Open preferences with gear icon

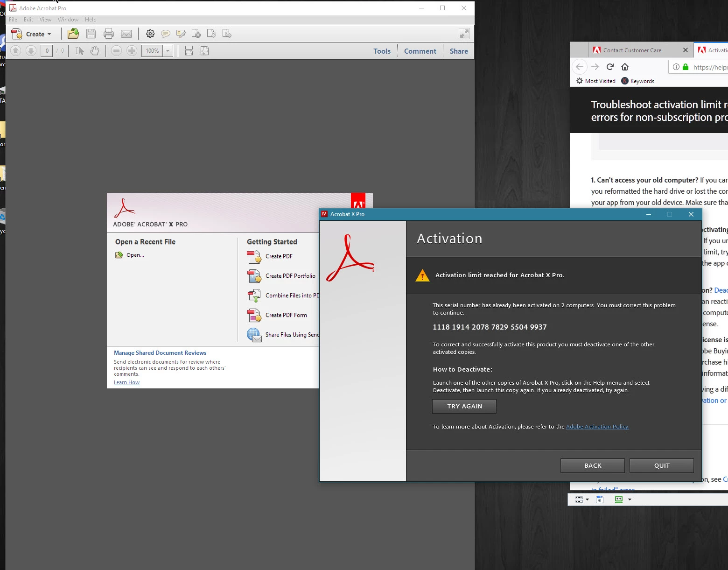150,34
